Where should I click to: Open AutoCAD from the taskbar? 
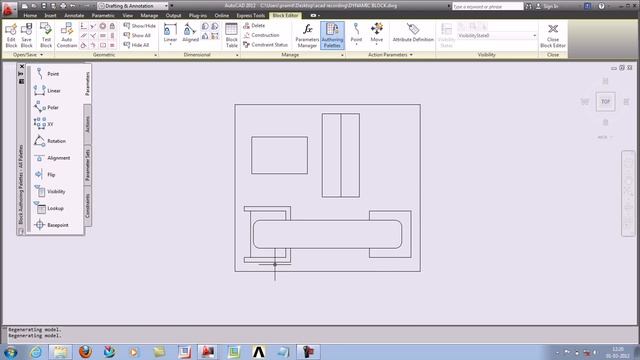point(208,351)
